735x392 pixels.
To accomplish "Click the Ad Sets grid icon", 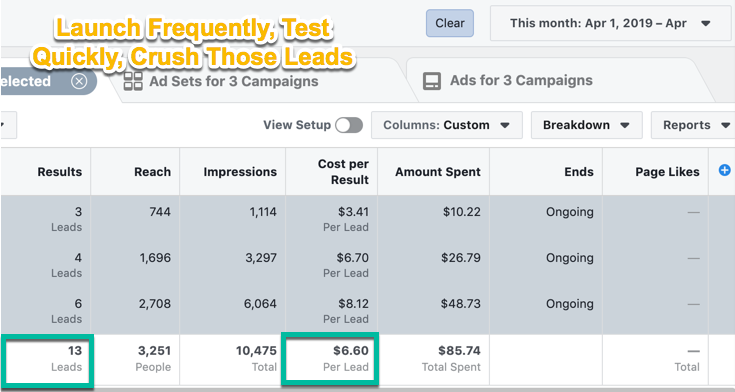I will (x=133, y=81).
